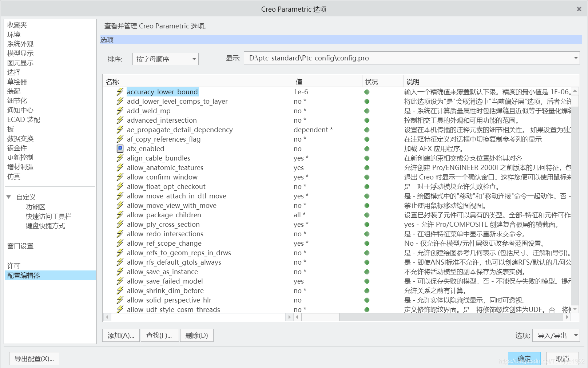Select the allow_rfs_default_gtols_always row name

click(174, 262)
